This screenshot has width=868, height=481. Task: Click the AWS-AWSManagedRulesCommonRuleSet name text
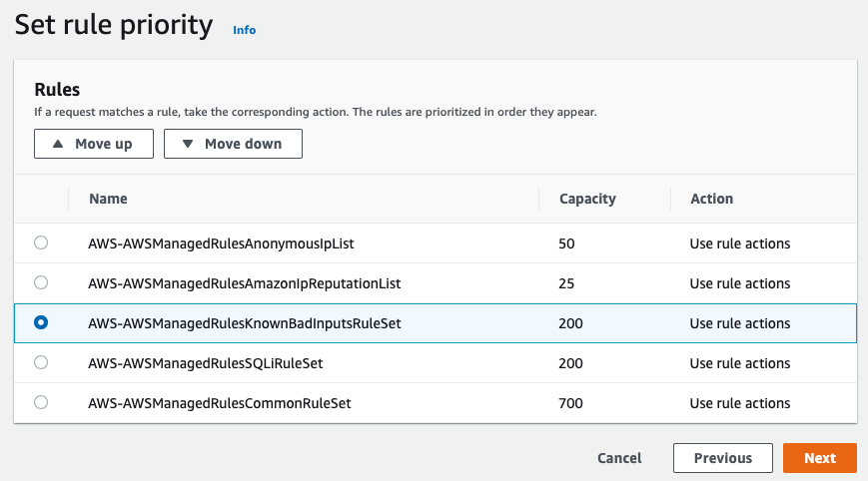(x=219, y=403)
